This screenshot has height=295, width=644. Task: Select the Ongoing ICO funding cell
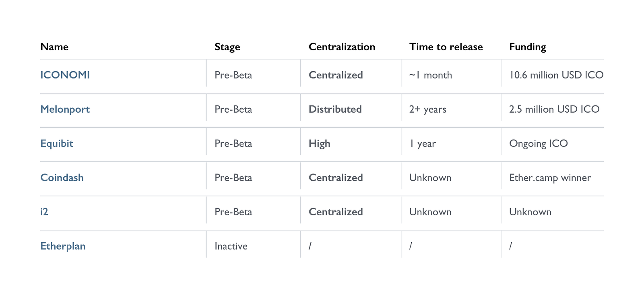(538, 143)
